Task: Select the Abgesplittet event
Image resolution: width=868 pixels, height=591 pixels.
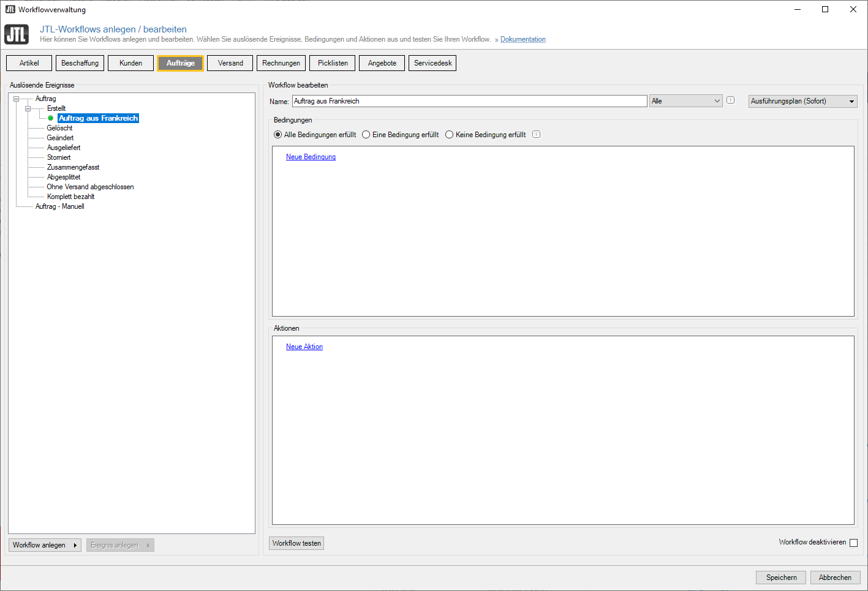Action: tap(64, 177)
